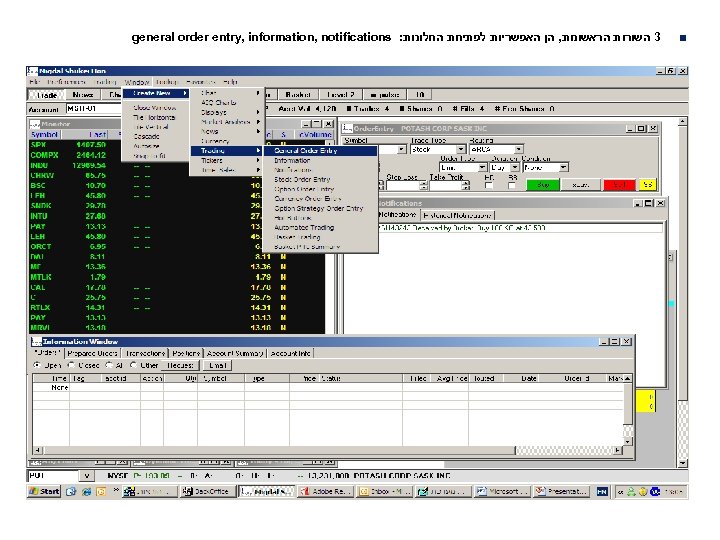Open the Trade Type Stock dropdown
This screenshot has height=540, width=720.
[461, 150]
